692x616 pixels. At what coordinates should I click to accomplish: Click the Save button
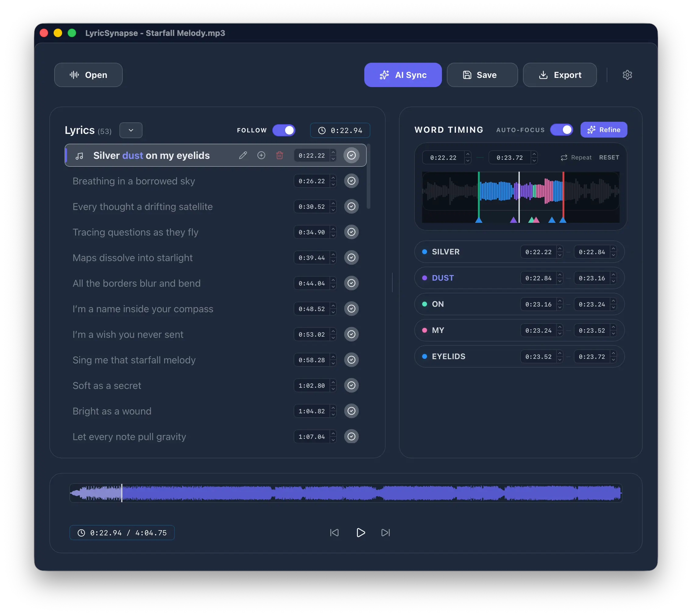pos(482,75)
